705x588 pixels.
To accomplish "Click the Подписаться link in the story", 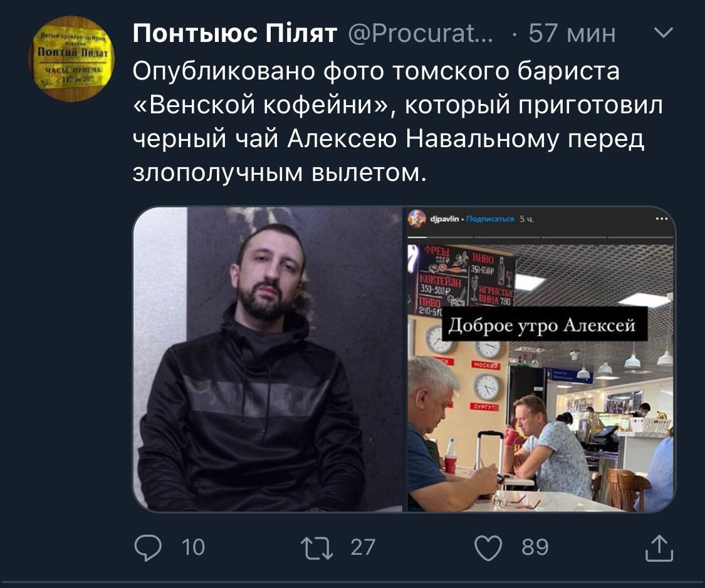I will click(490, 219).
